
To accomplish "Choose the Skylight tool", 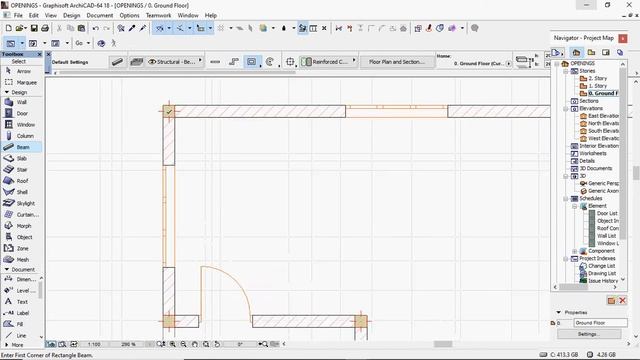I will tap(20, 203).
